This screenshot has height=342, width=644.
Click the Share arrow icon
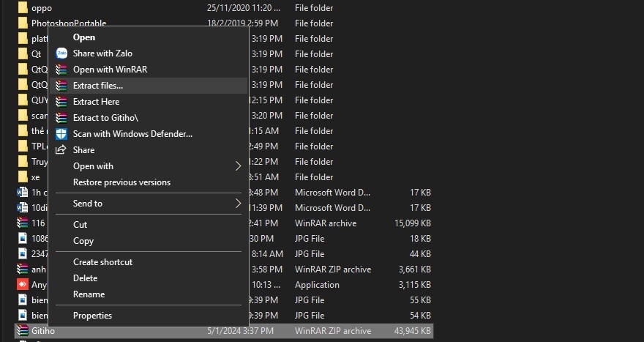click(x=61, y=149)
